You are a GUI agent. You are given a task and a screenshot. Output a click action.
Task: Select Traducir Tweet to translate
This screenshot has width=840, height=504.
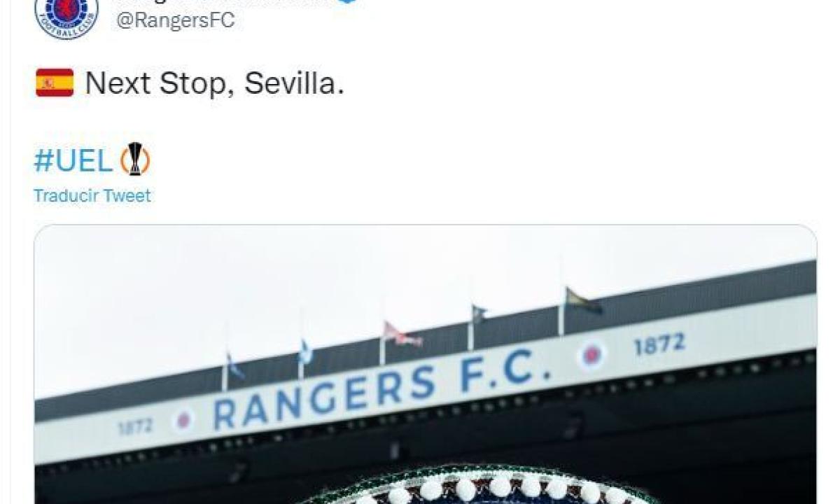[92, 196]
